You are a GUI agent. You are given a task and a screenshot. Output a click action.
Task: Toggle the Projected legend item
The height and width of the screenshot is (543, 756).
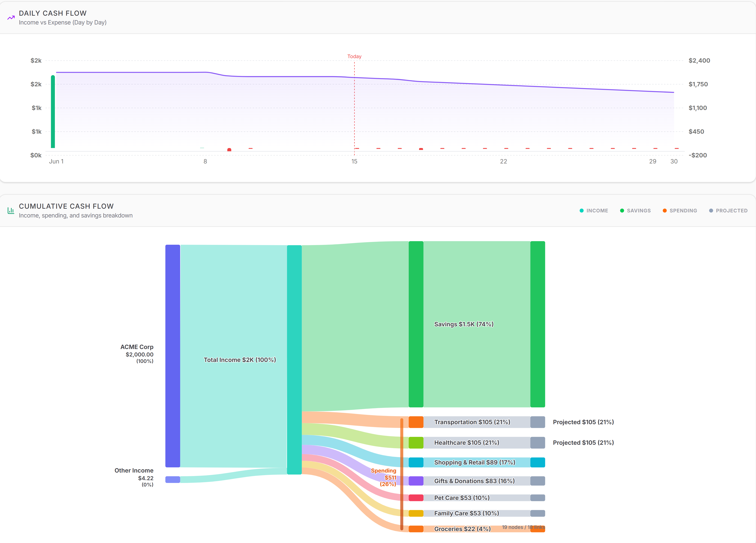click(x=728, y=210)
